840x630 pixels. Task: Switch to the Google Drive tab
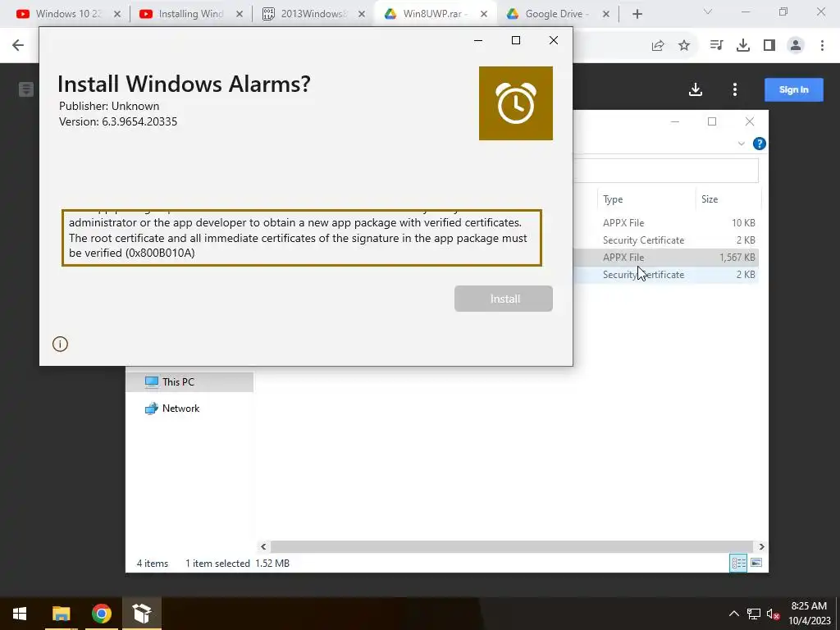[x=557, y=14]
